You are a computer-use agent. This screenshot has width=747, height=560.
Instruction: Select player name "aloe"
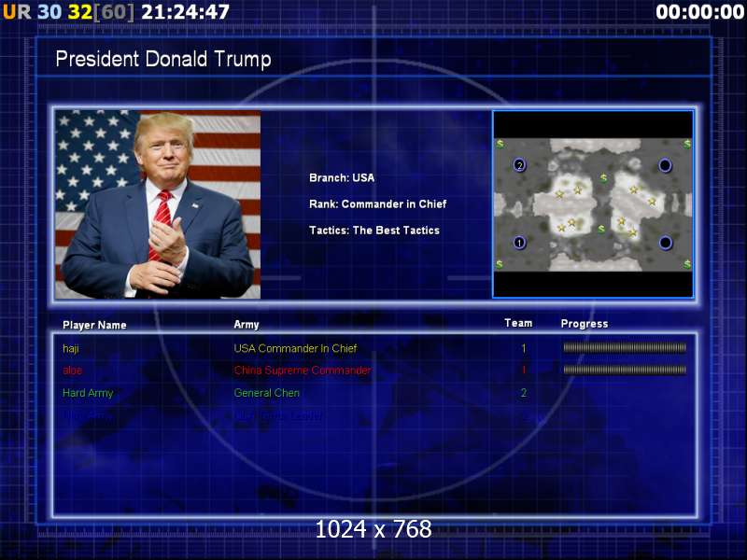pyautogui.click(x=73, y=371)
